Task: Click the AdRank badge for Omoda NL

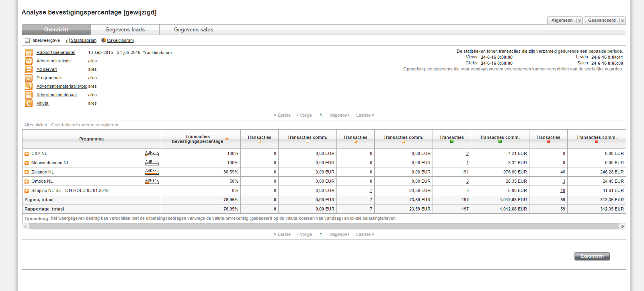Action: point(152,181)
